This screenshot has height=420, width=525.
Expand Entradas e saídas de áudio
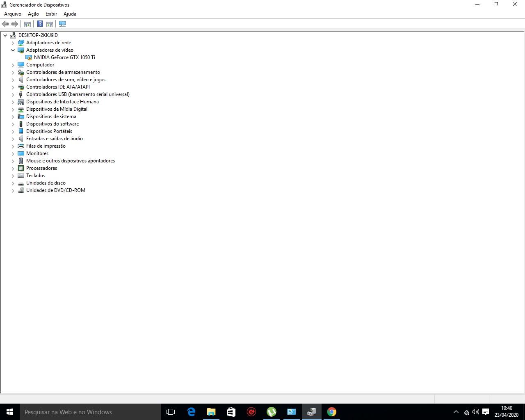pyautogui.click(x=13, y=139)
